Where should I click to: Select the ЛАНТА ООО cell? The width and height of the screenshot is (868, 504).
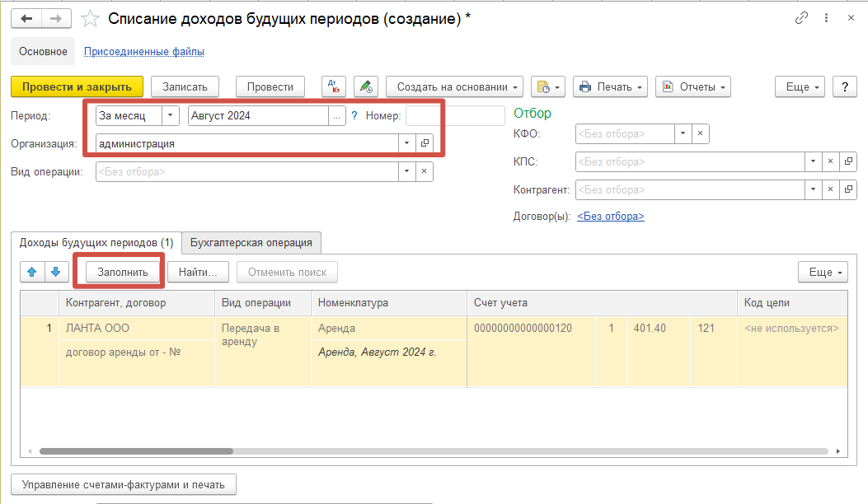pos(137,328)
